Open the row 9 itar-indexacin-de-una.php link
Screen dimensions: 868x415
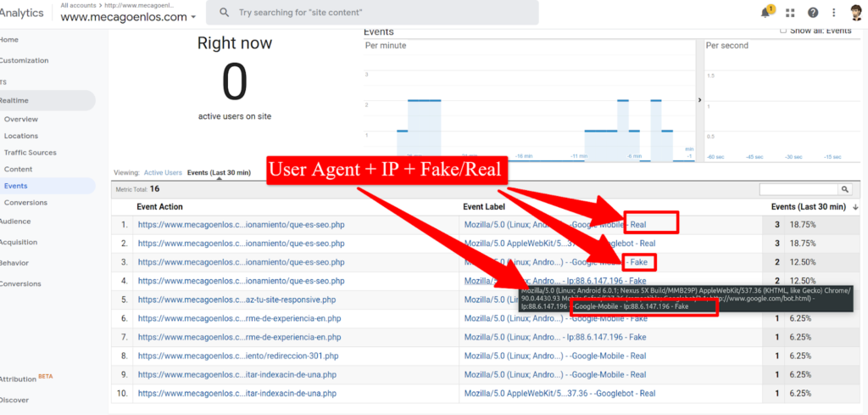point(237,374)
